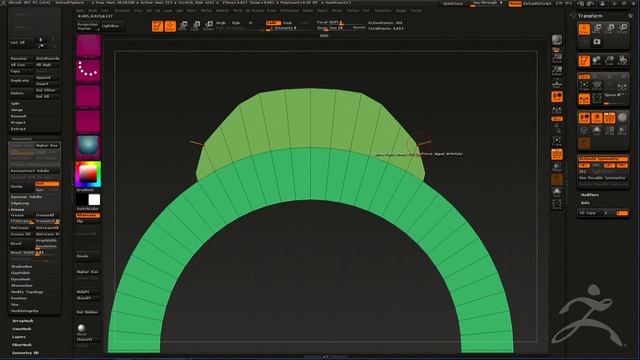Collapse the Crease subsection
Screen dimensions: 640x360
tap(18, 209)
